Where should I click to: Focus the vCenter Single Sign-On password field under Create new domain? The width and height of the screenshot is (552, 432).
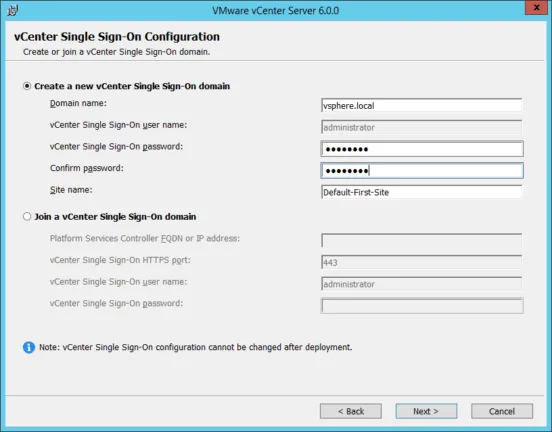pos(422,149)
